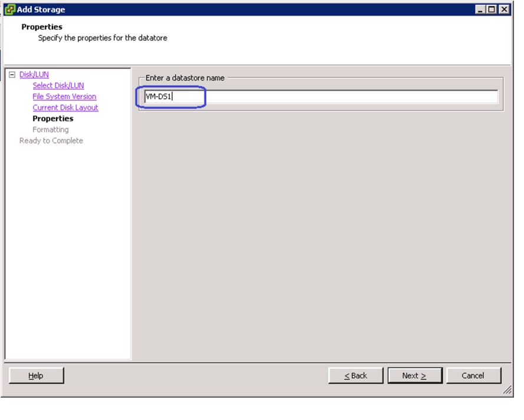Maximize the Add Storage window
This screenshot has height=420, width=524.
coord(492,9)
